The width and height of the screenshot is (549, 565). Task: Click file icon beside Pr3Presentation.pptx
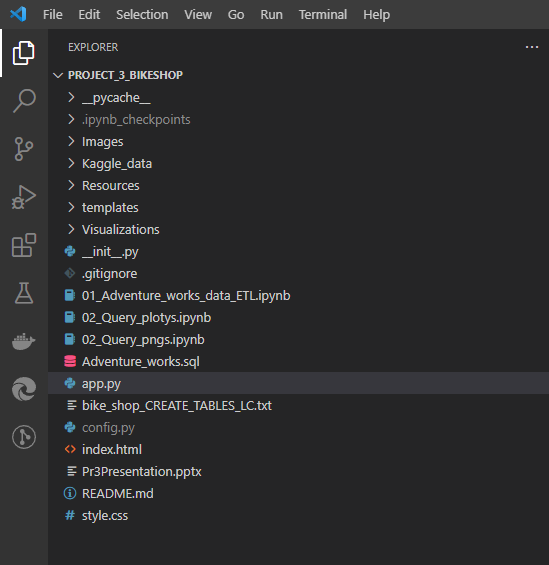click(x=72, y=471)
